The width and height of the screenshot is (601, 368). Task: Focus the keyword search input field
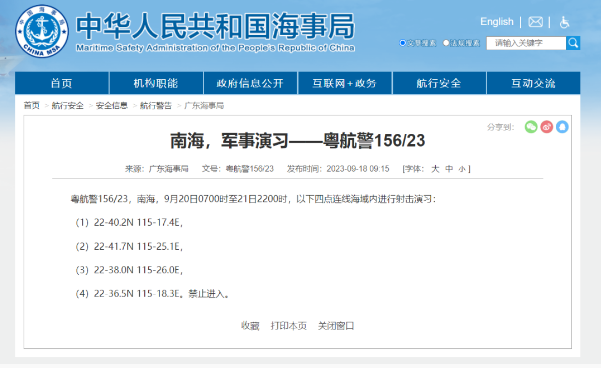[x=526, y=43]
